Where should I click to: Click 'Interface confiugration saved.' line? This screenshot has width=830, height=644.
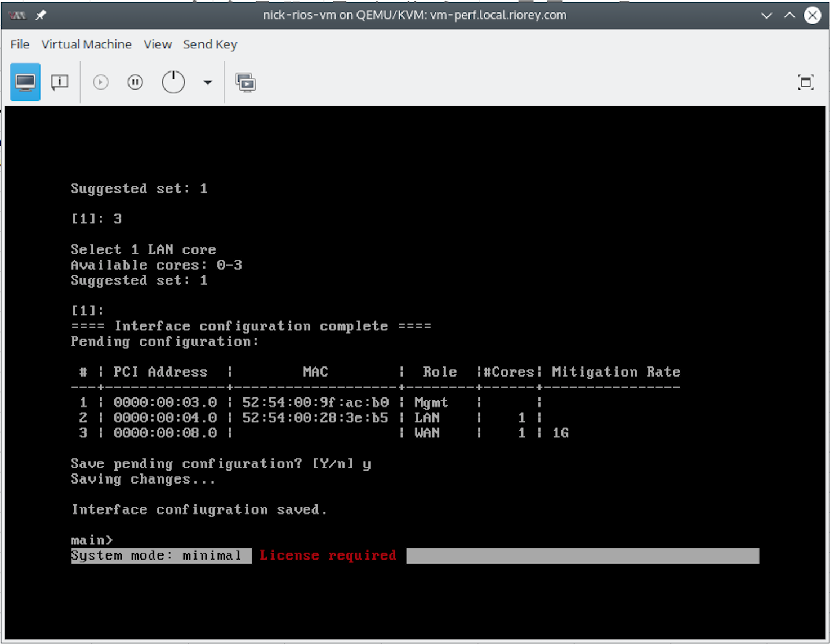[x=199, y=509]
